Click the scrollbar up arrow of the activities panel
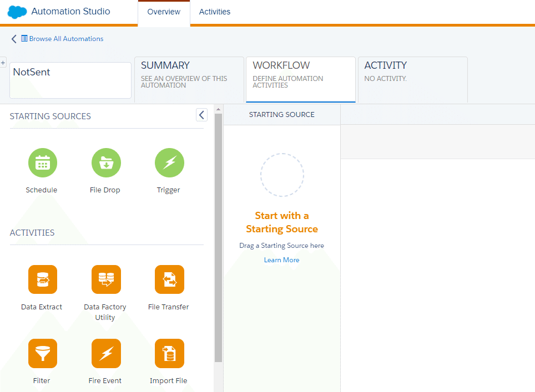This screenshot has height=392, width=535. pyautogui.click(x=218, y=109)
